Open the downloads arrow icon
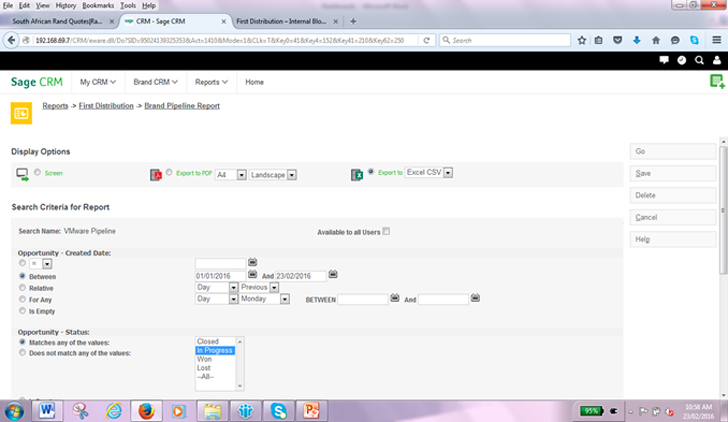 (637, 40)
